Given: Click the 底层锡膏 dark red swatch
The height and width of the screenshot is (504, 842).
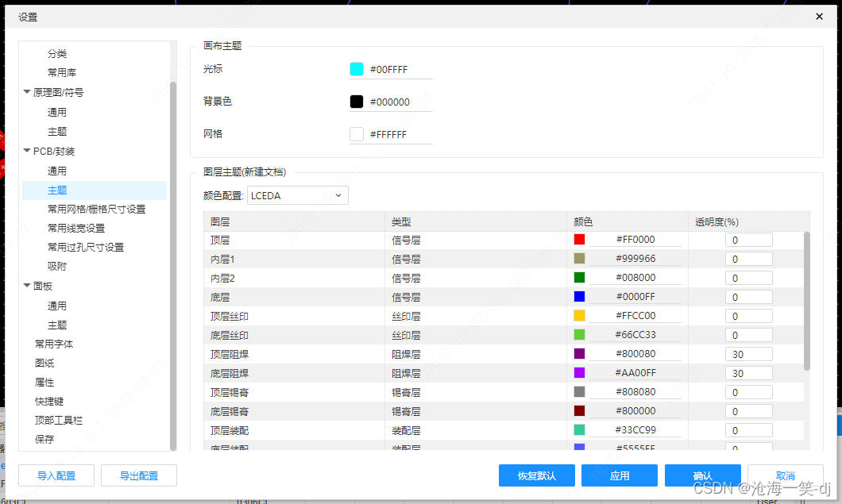Looking at the screenshot, I should [x=579, y=410].
